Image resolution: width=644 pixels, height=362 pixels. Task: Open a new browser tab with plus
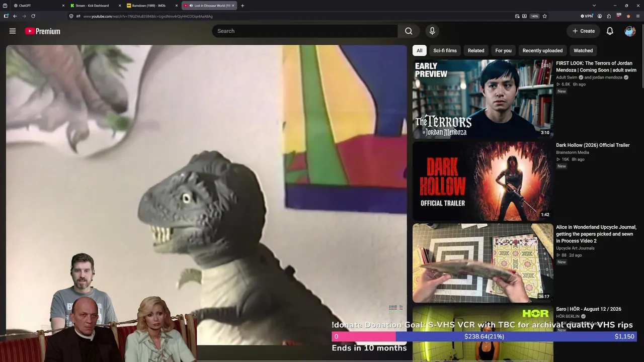pos(243,6)
